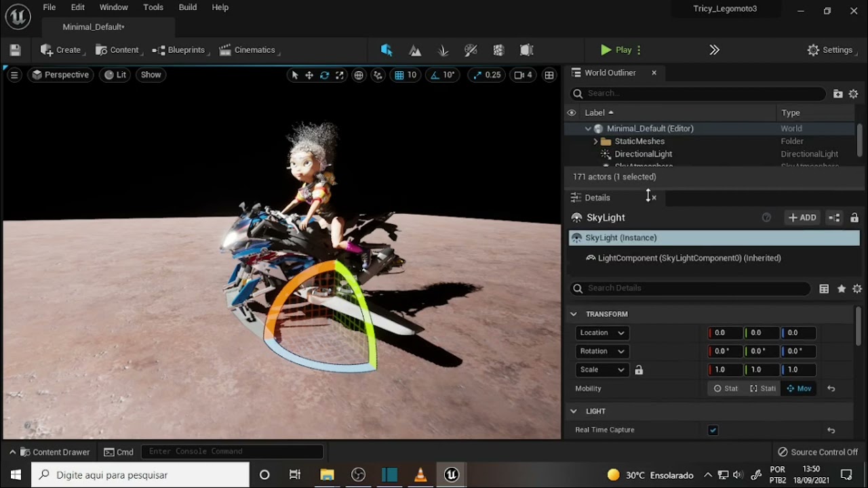The width and height of the screenshot is (868, 488).
Task: Toggle the Details panel lock icon
Action: (x=854, y=218)
